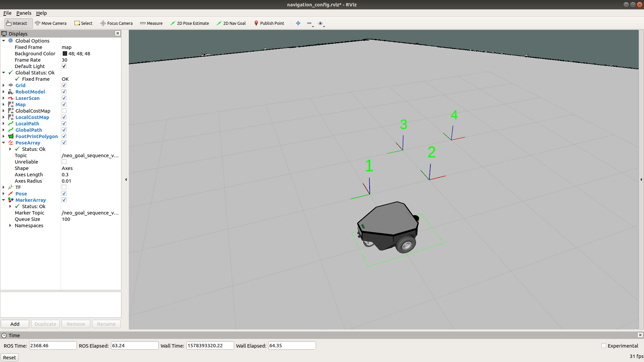Screen dimensions: 644x362
Task: Click the Add display button
Action: [15, 324]
